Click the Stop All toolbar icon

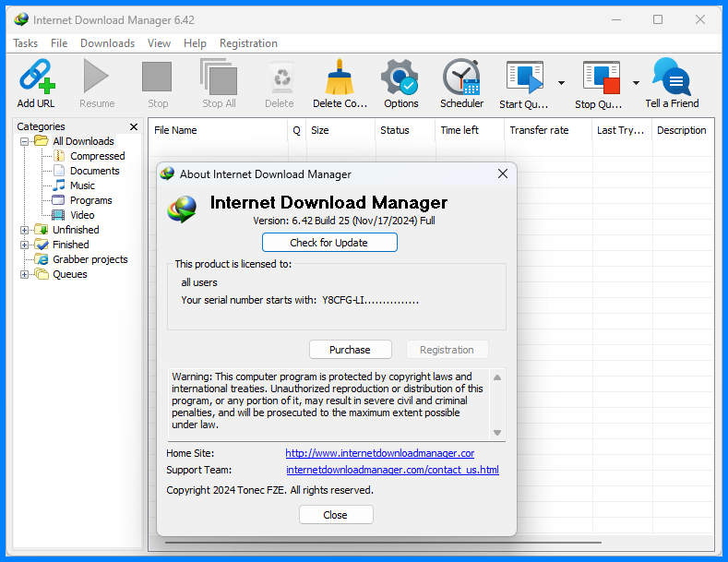coord(218,77)
